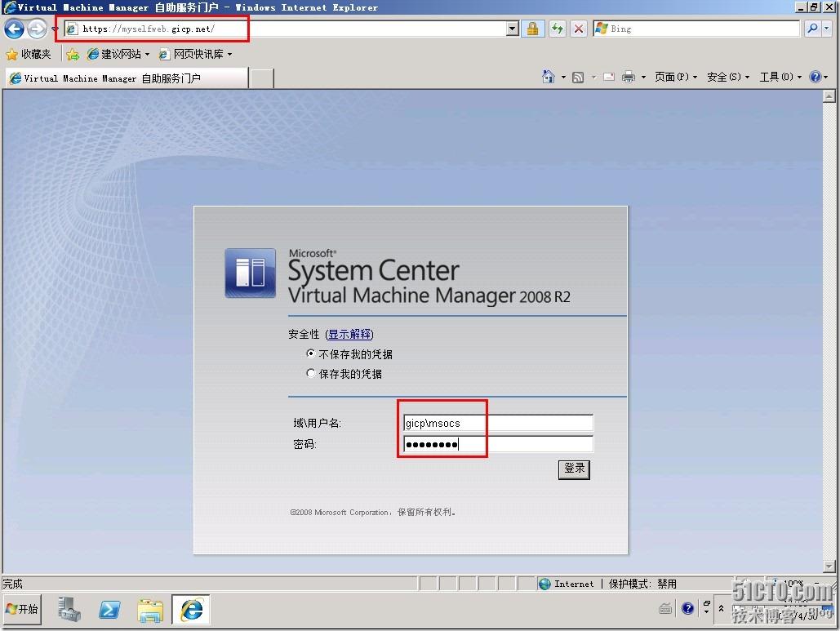This screenshot has height=631, width=840.
Task: Select the Virtual Machine Manager tab
Action: [x=127, y=78]
